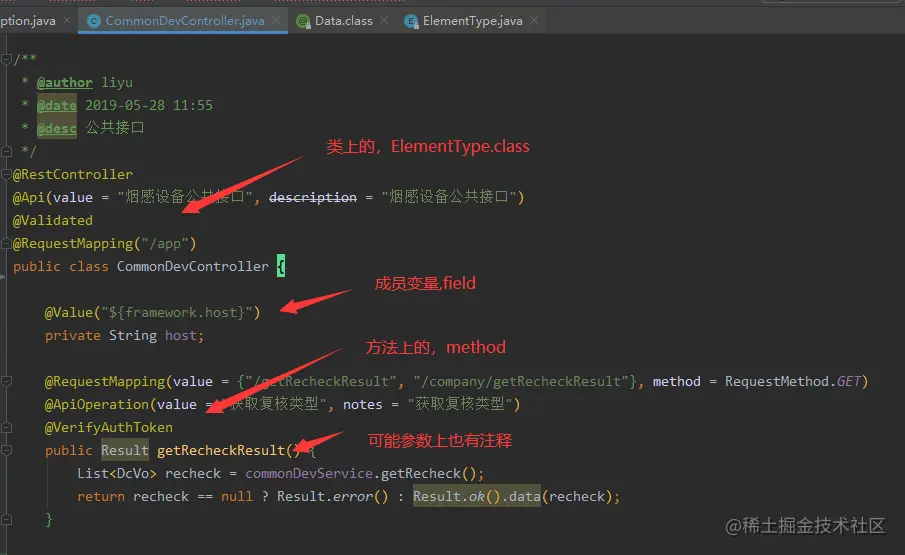Click the fold end marker at method closing brace
The width and height of the screenshot is (905, 555).
click(x=7, y=519)
